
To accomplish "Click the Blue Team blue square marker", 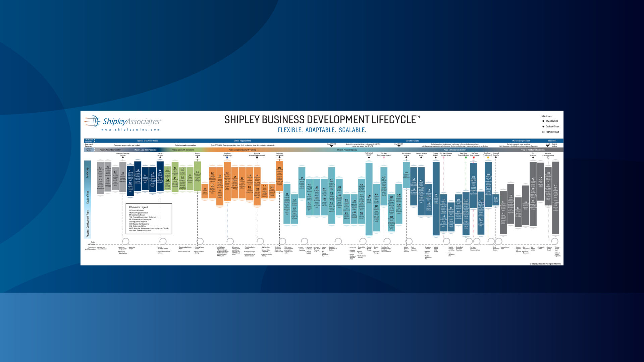I will coord(227,158).
